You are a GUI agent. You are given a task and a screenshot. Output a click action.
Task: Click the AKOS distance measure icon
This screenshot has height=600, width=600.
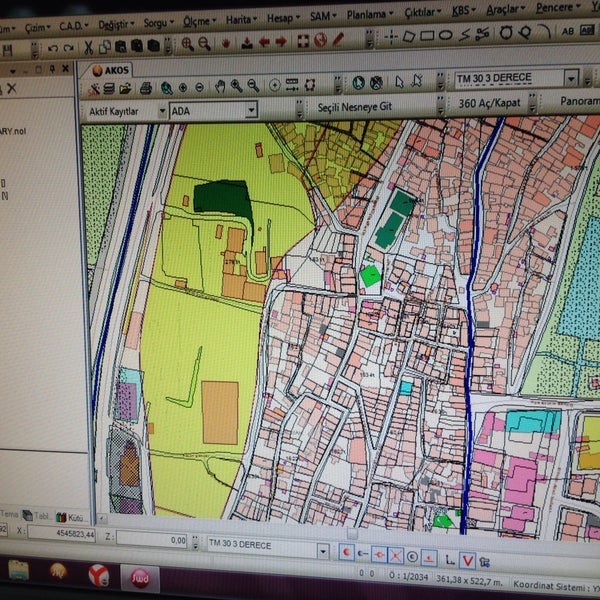click(292, 85)
